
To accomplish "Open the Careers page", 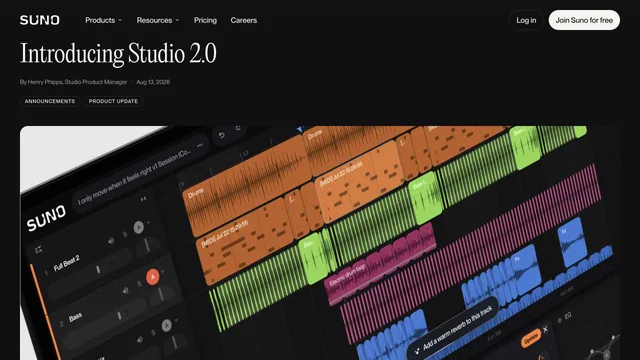I will coord(244,20).
